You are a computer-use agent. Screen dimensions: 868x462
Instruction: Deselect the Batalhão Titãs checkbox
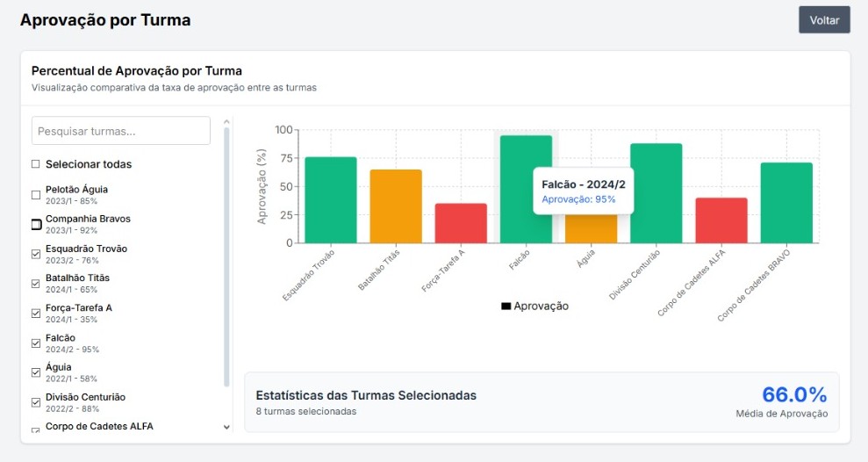tap(36, 284)
